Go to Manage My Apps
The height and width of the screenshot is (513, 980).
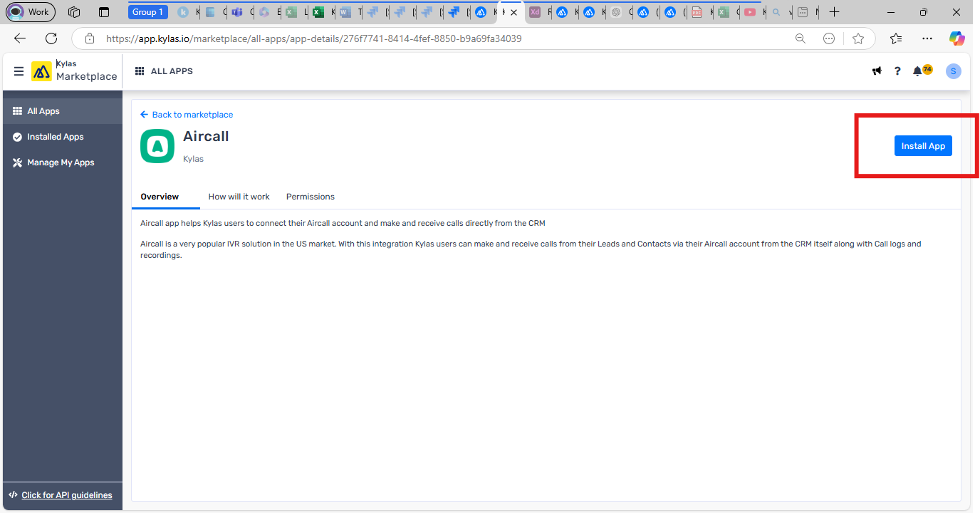[x=63, y=162]
